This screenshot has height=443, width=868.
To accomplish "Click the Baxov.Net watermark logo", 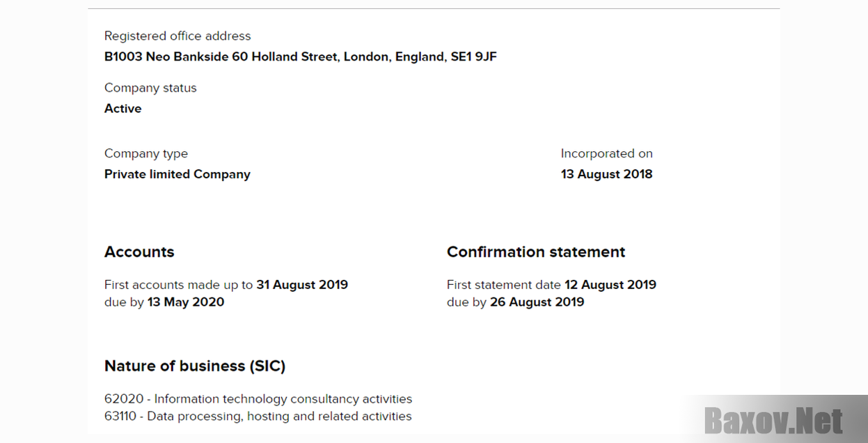I will point(773,421).
